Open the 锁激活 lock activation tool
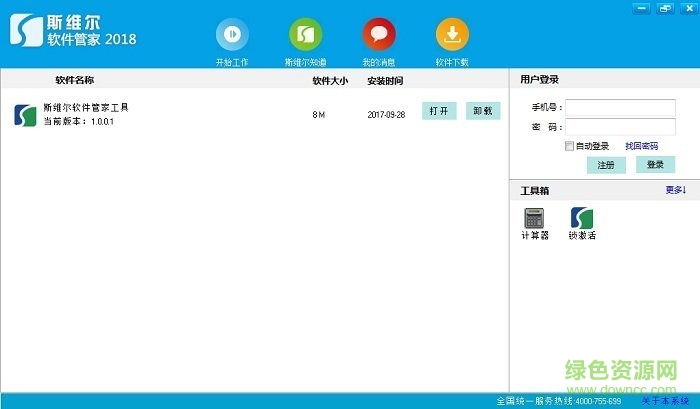The width and height of the screenshot is (700, 409). (582, 218)
